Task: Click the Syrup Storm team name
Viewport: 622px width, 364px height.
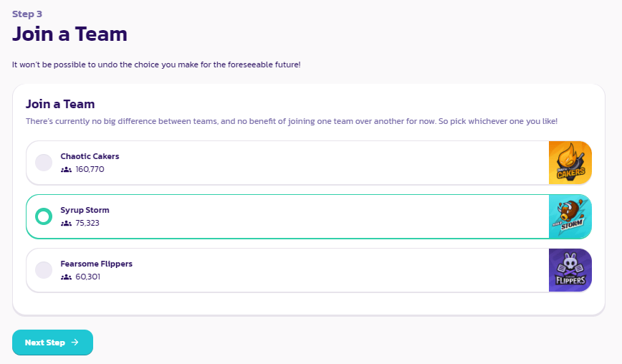Action: pyautogui.click(x=85, y=210)
